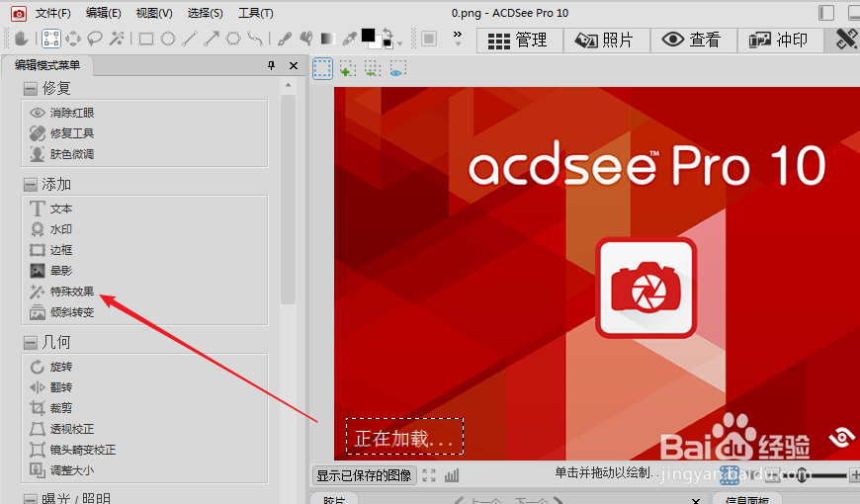This screenshot has width=860, height=504.
Task: Open 修复工具 repair tool
Action: pyautogui.click(x=62, y=133)
